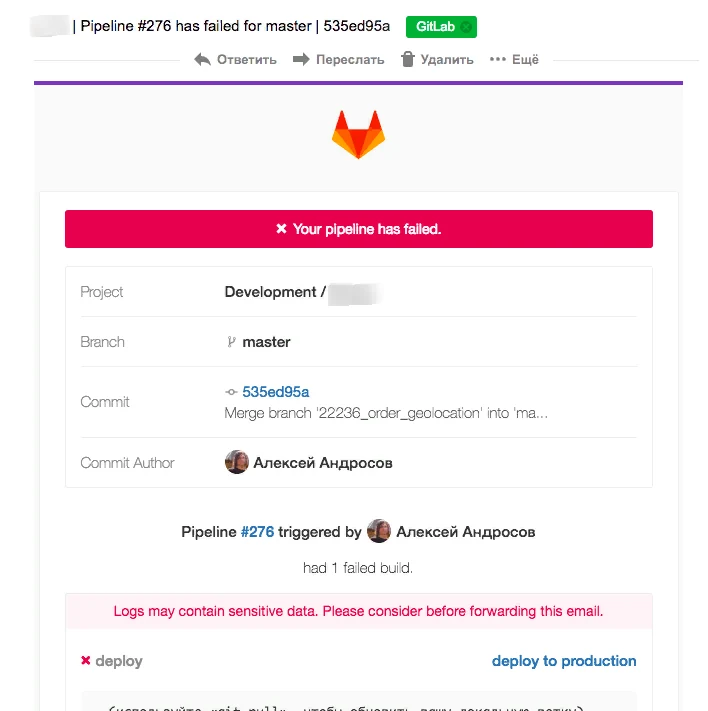Viewport: 708px width, 711px height.
Task: Click the Ответить reply text
Action: 247,60
